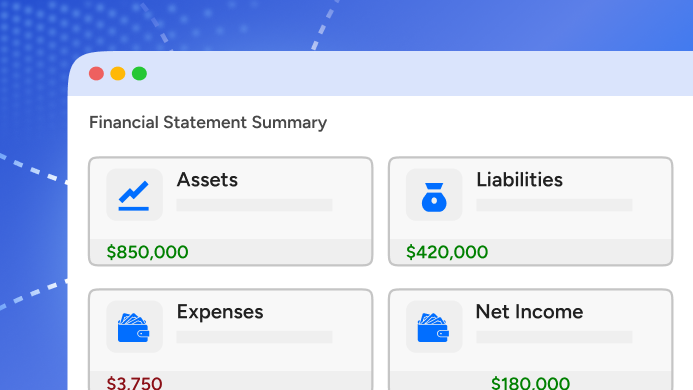Select the Expenses card title
This screenshot has width=693, height=390.
tap(220, 312)
